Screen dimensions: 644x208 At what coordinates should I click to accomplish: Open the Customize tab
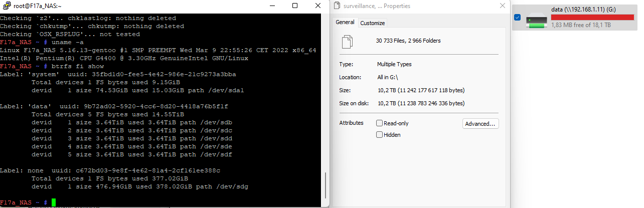[373, 23]
